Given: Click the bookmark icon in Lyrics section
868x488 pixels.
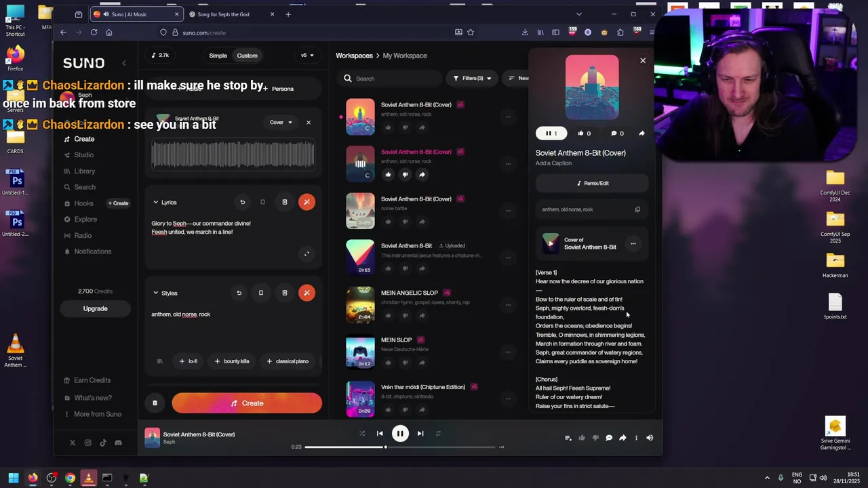Looking at the screenshot, I should 262,202.
